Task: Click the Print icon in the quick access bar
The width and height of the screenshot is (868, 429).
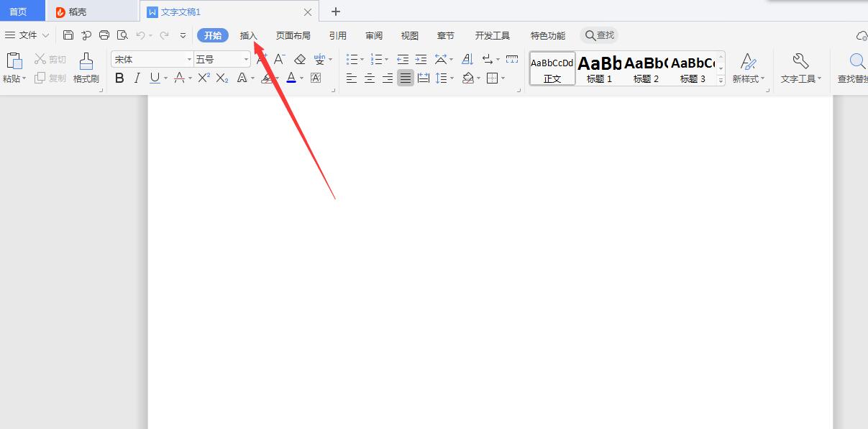Action: (x=104, y=34)
